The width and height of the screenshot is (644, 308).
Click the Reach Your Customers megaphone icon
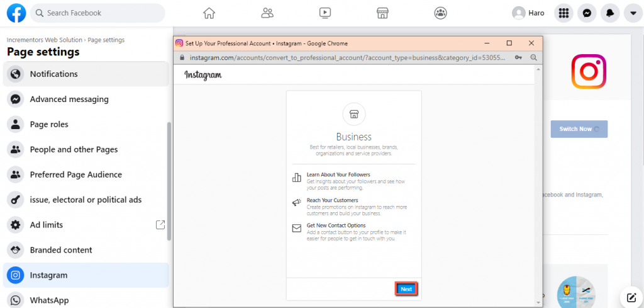[297, 202]
